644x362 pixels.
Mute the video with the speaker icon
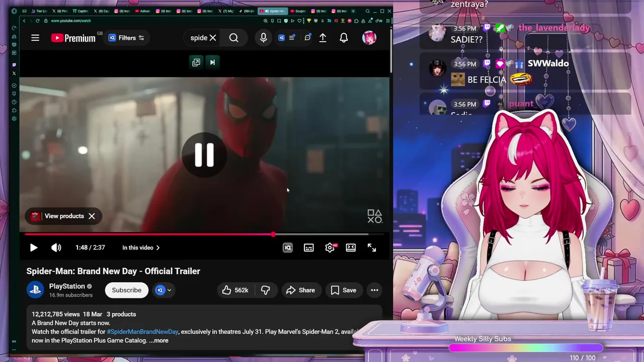(x=56, y=247)
